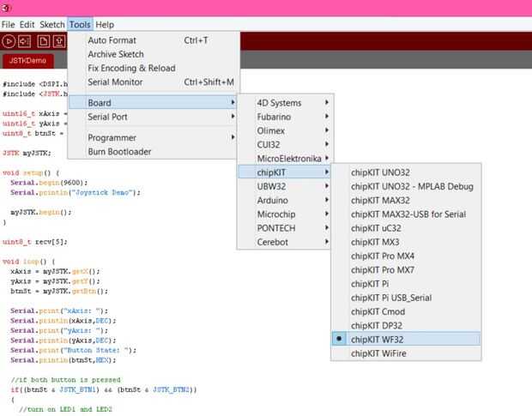Select chipKIT MAX32 board
Screen dimensions: 532x416
click(x=406, y=200)
